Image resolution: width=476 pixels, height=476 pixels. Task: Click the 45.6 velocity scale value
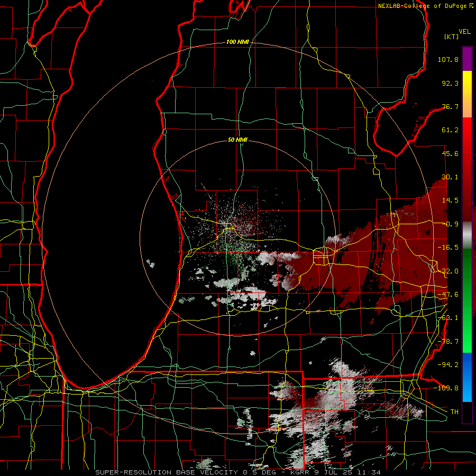tap(450, 153)
